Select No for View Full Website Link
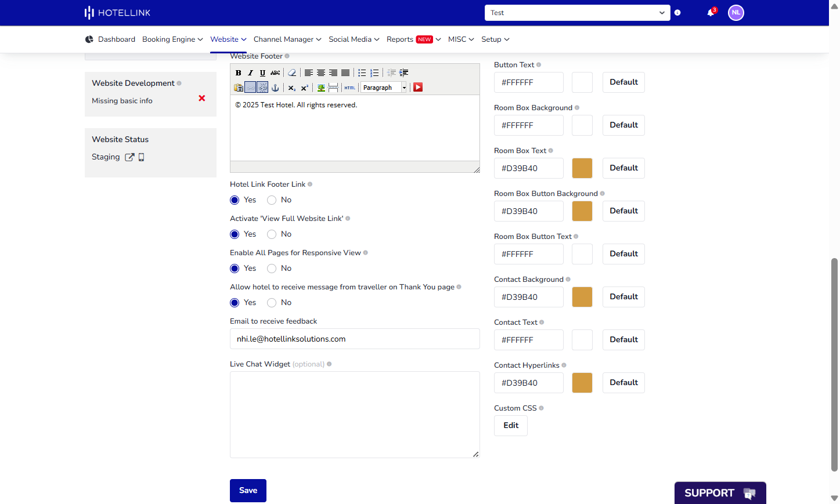This screenshot has width=840, height=504. (272, 234)
